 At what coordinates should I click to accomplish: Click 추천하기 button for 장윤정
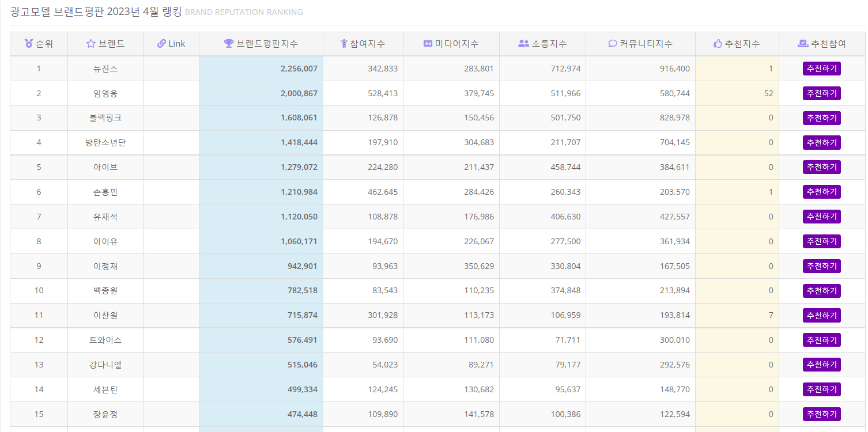(x=822, y=414)
